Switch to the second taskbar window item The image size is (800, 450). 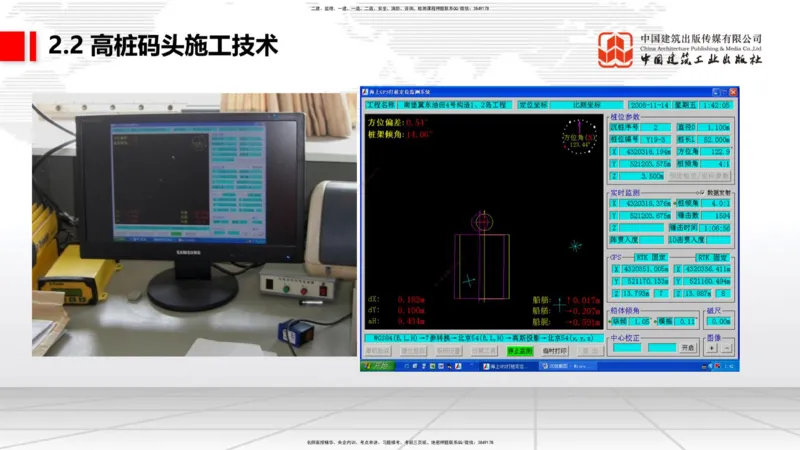[566, 366]
